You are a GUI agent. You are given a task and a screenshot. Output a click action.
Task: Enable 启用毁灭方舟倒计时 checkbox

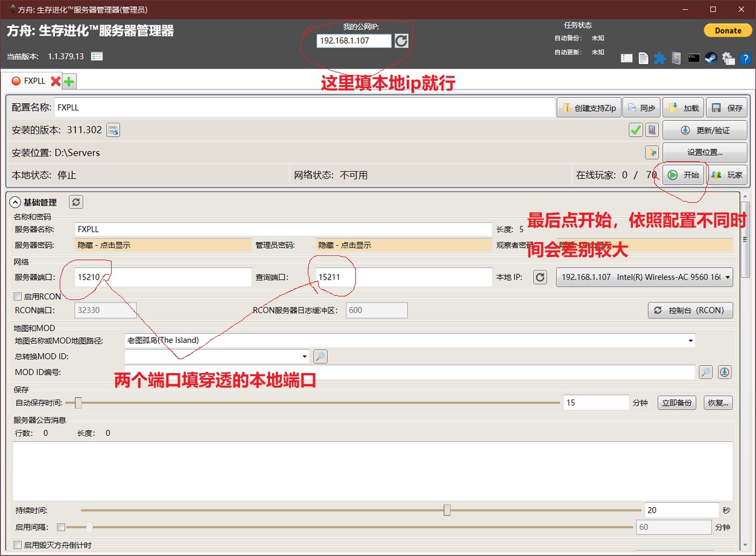pyautogui.click(x=17, y=545)
